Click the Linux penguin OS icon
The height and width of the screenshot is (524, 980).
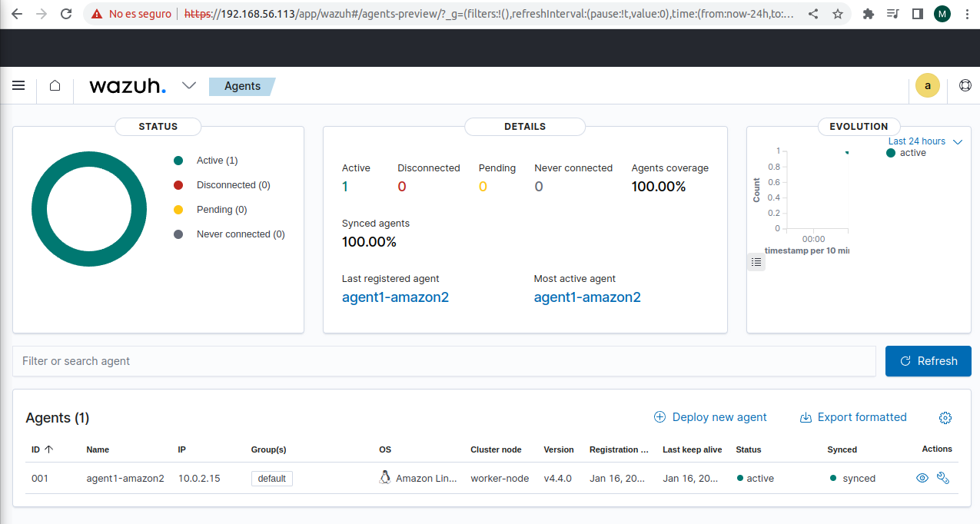point(385,478)
